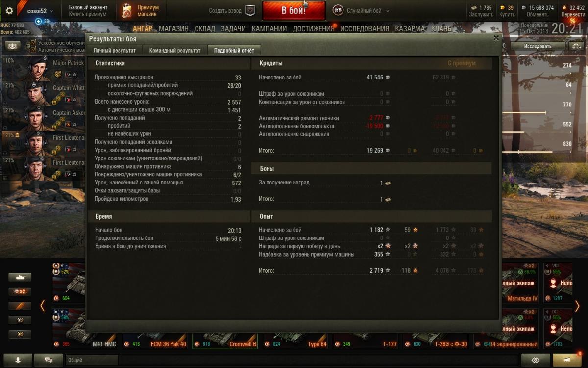Select the x2 bonus star filter icon

20,291
